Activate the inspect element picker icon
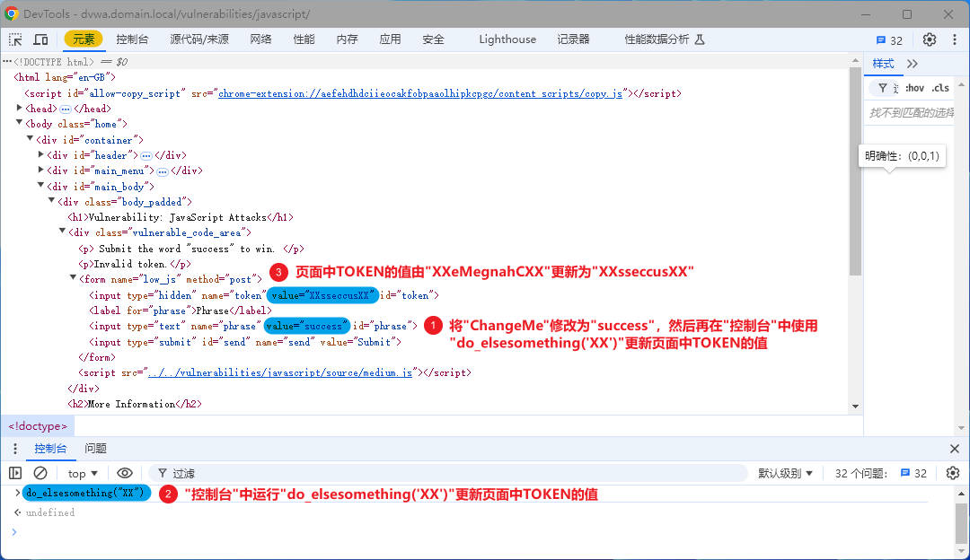Viewport: 970px width, 560px height. [15, 39]
